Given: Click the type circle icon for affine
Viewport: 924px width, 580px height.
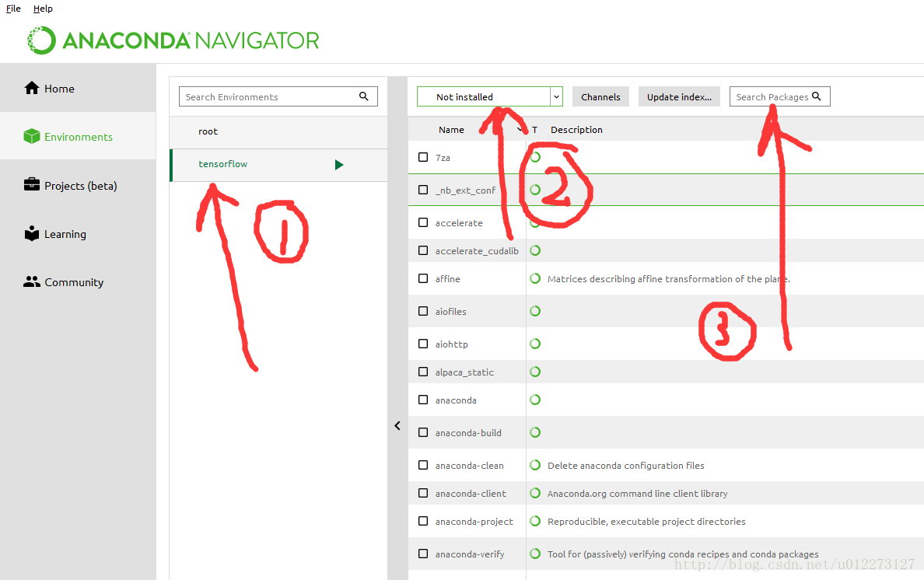Looking at the screenshot, I should tap(535, 278).
